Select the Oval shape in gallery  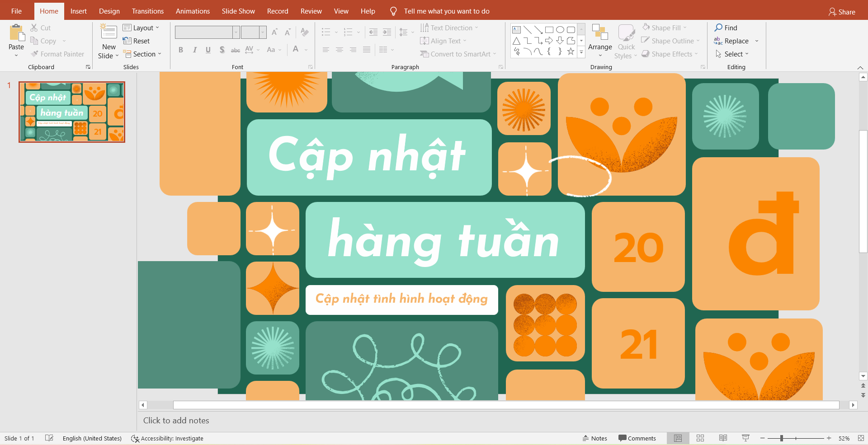[x=560, y=30]
